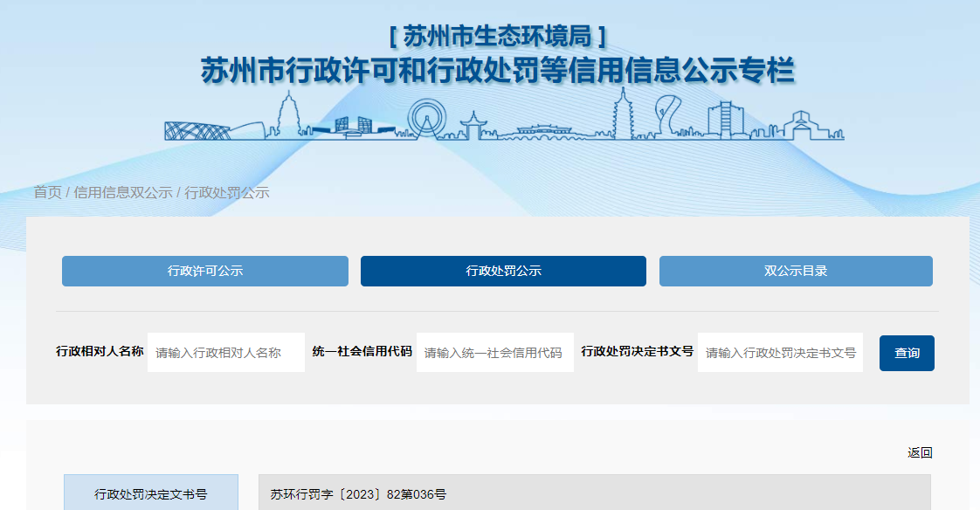Open 信用信息双公示 breadcrumb link
This screenshot has height=510, width=980.
pos(123,192)
